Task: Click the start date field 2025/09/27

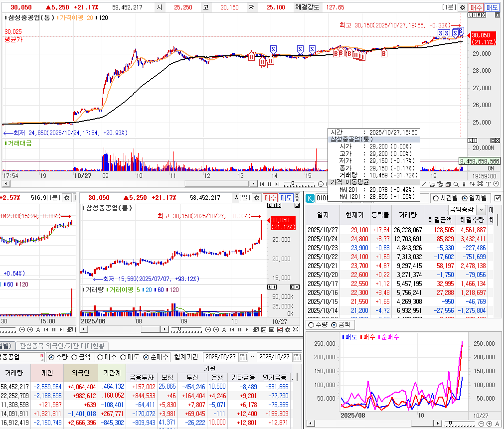Action: pos(221,357)
